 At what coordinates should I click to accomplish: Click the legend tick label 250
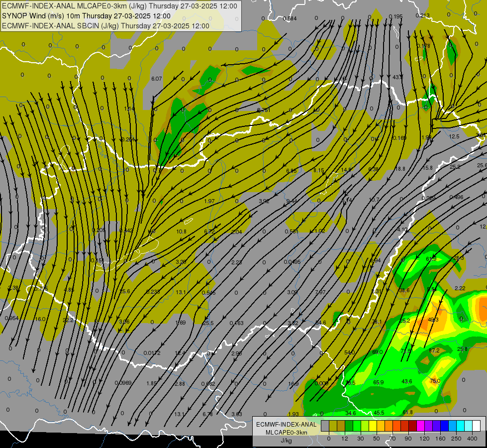[x=456, y=439]
